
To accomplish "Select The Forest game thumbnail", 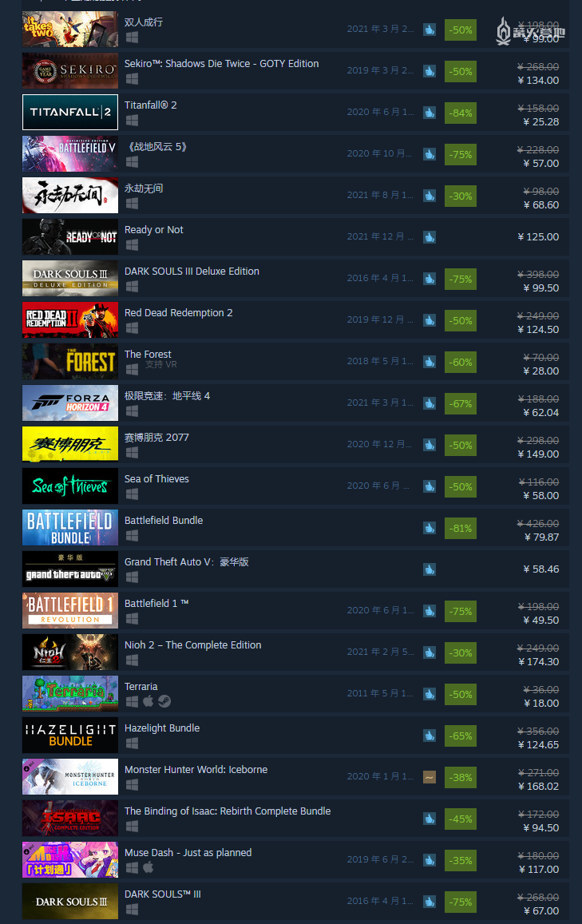I will point(70,362).
